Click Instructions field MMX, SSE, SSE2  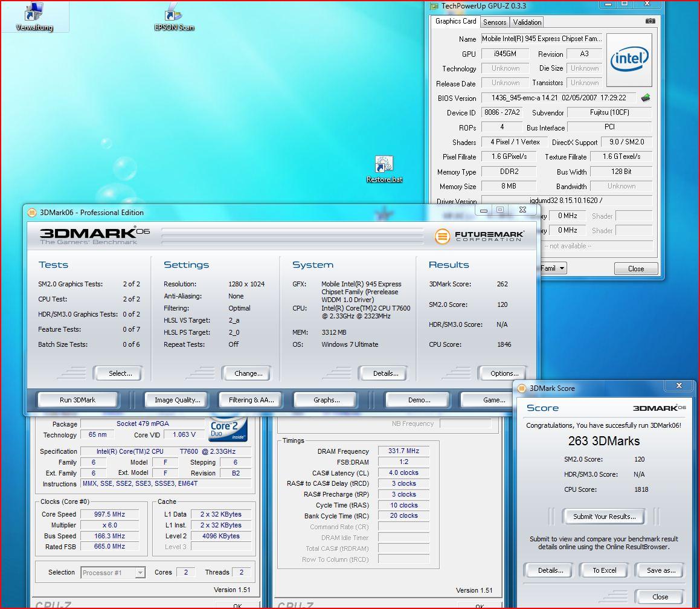166,483
